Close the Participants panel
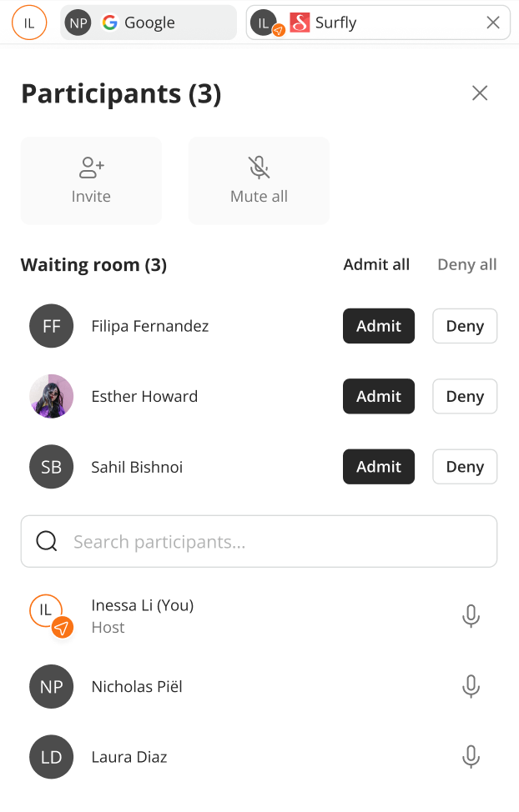This screenshot has width=519, height=812. 480,93
